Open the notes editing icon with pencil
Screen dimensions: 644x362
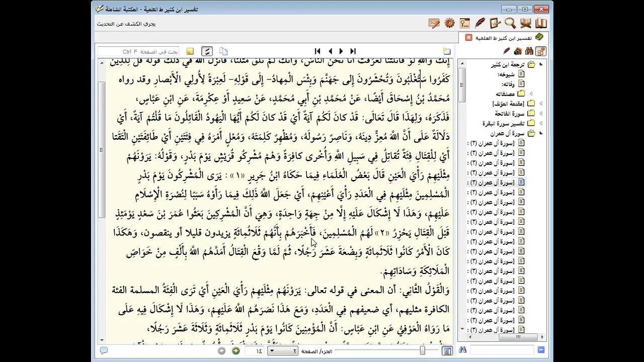495,23
